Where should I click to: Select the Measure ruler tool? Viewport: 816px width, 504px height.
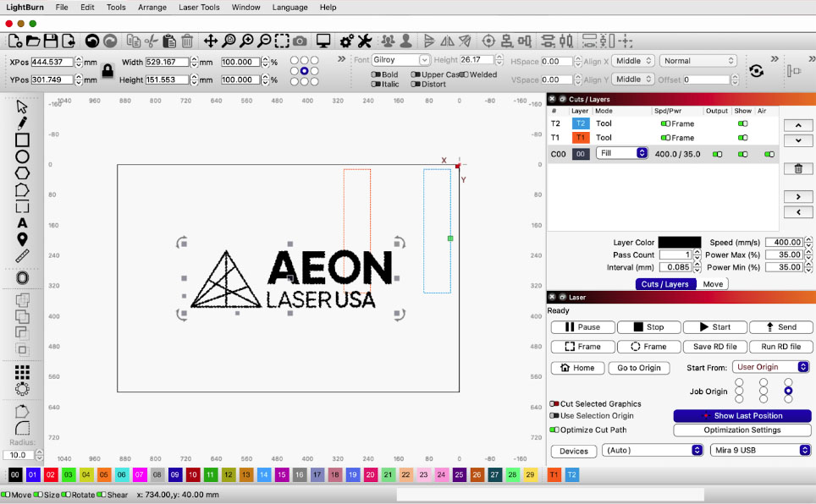(x=22, y=255)
